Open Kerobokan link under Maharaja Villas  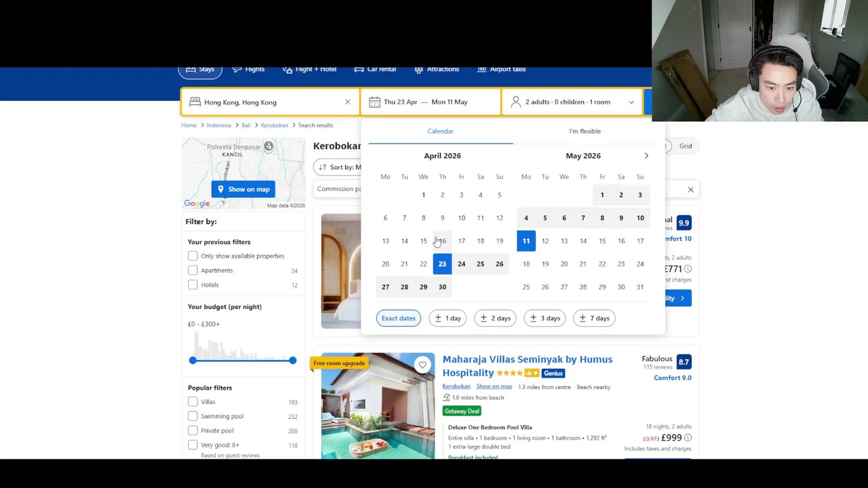tap(456, 387)
